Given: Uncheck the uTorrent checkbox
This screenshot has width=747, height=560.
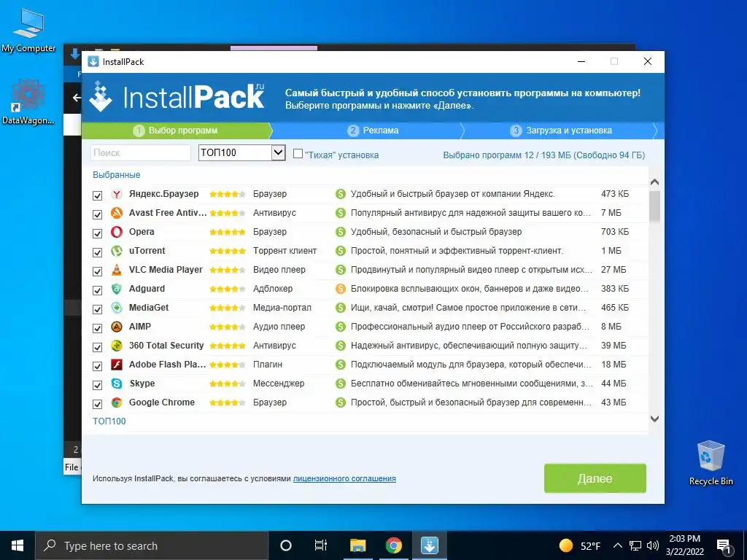Looking at the screenshot, I should (x=97, y=252).
